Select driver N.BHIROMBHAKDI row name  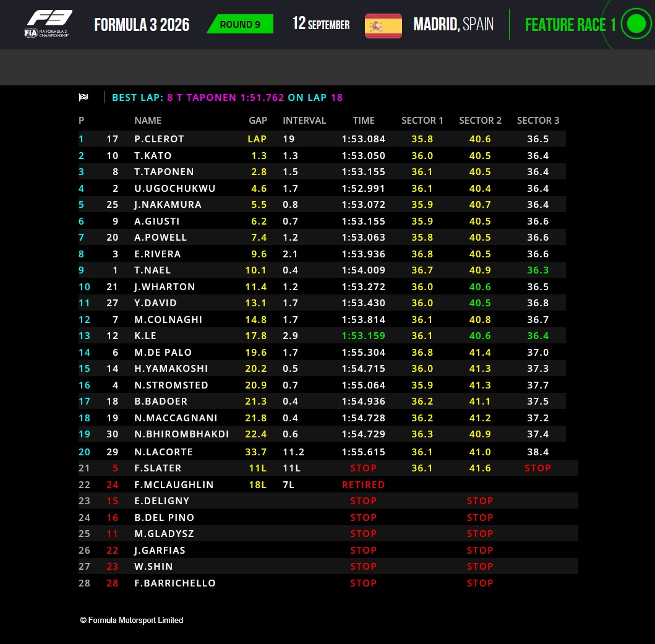181,434
